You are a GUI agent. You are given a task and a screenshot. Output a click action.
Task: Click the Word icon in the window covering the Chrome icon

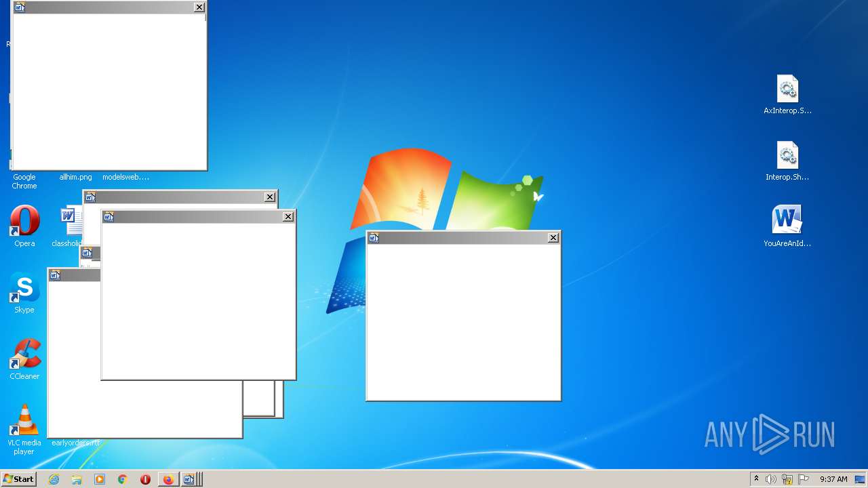(x=20, y=7)
